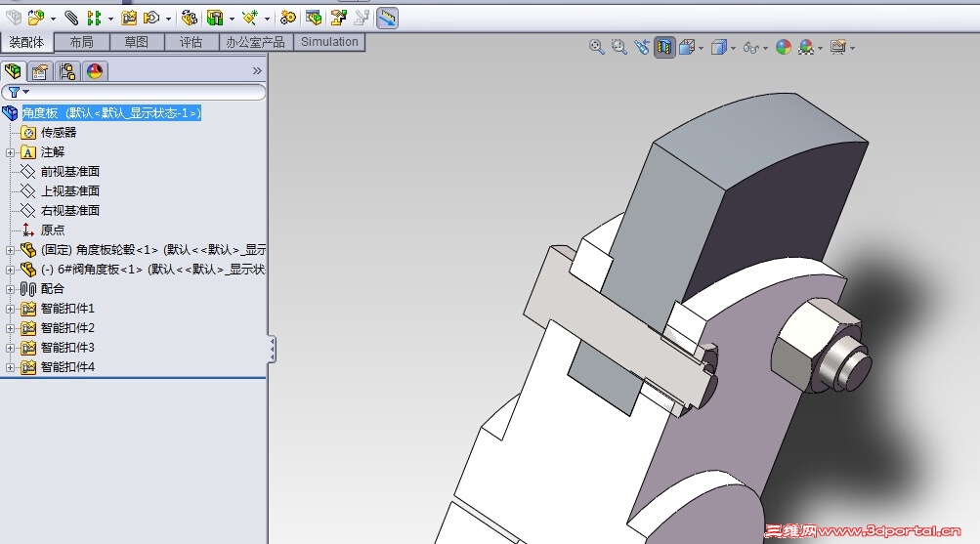Select 上视基准面 plane

[70, 191]
